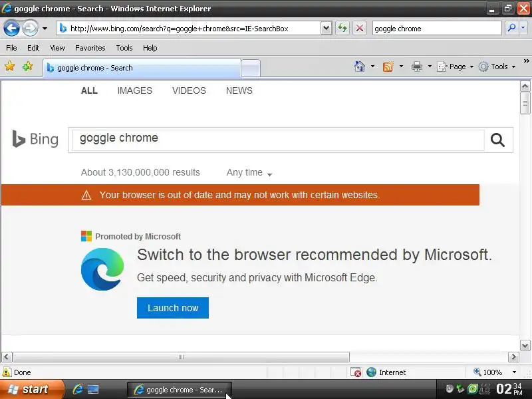The height and width of the screenshot is (399, 532).
Task: Click the vertical scrollbar down arrow
Action: (525, 345)
